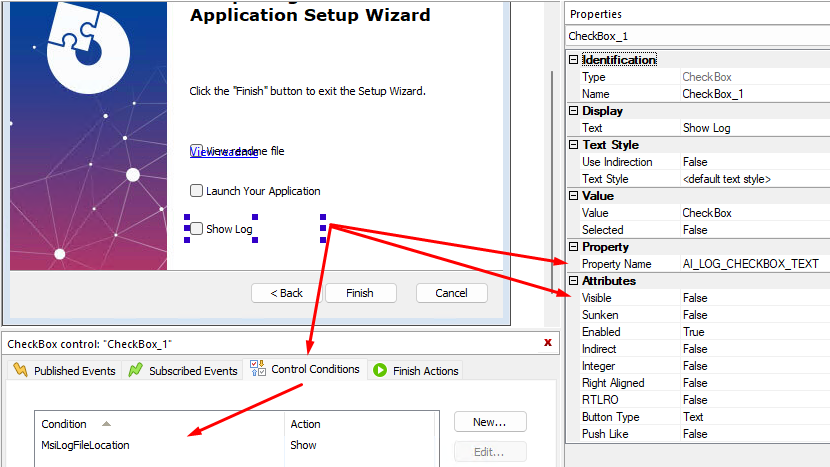The image size is (830, 467).
Task: Collapse the Attributes property group
Action: 573,281
